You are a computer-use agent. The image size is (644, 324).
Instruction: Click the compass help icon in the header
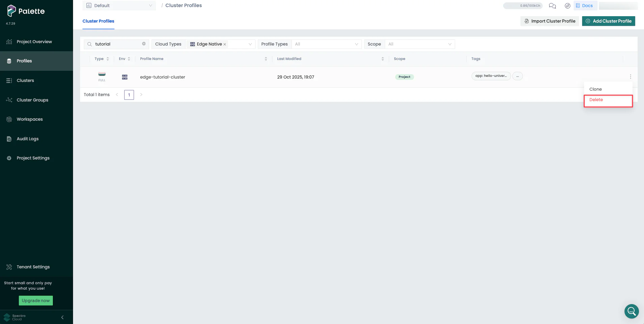click(x=567, y=6)
